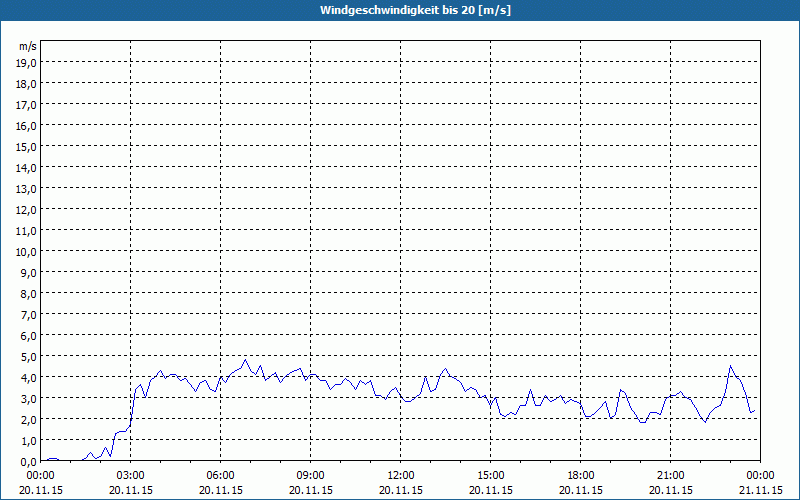Click the 18:00 time label on the x-axis
The image size is (800, 500).
(x=581, y=476)
